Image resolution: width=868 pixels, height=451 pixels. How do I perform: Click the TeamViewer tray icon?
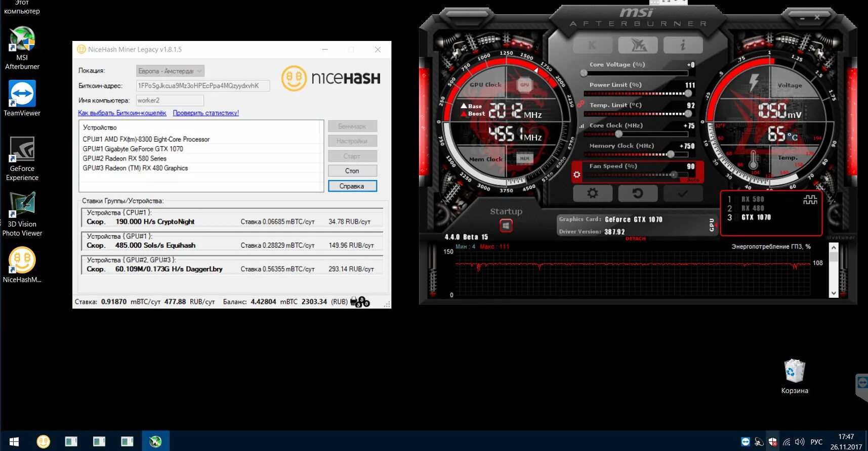(x=746, y=442)
